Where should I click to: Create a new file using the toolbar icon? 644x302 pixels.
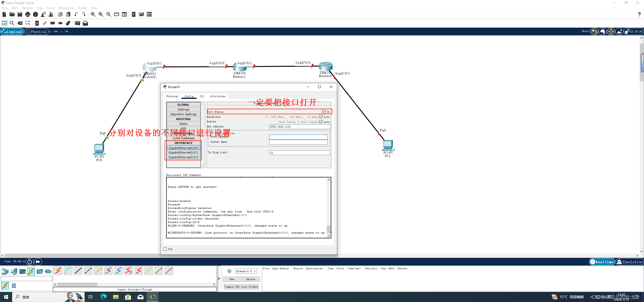[x=4, y=14]
